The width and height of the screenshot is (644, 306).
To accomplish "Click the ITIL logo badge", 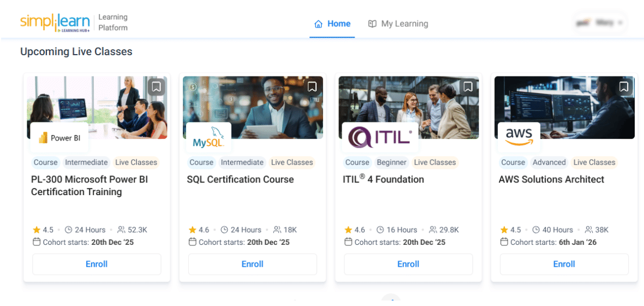I will (x=380, y=138).
